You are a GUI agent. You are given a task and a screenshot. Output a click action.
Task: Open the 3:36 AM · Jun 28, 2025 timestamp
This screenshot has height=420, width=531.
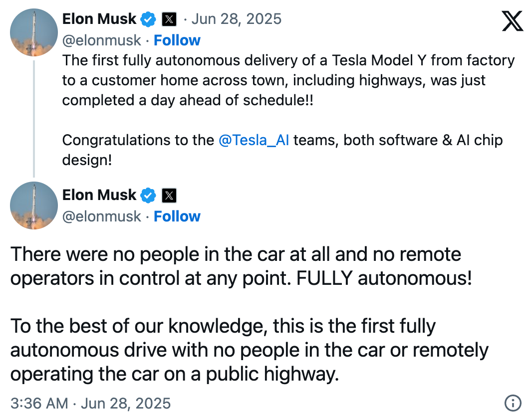[90, 404]
